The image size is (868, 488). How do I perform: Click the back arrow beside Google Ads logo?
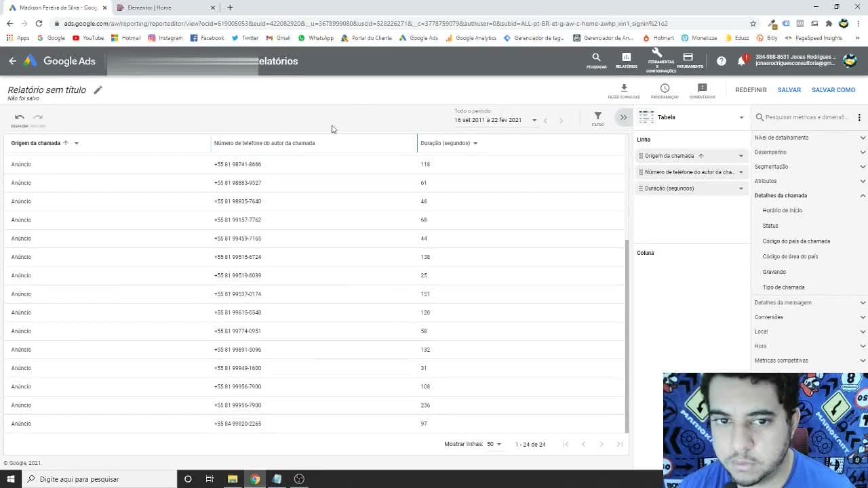click(12, 61)
